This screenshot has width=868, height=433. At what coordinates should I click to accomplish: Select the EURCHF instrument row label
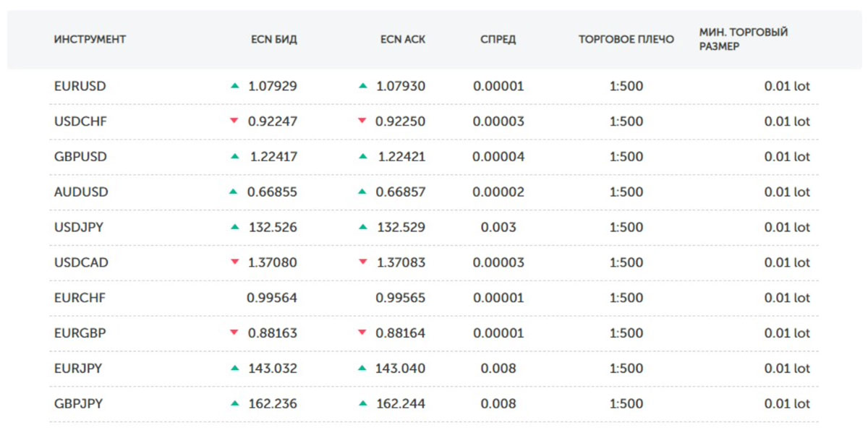[x=80, y=297]
